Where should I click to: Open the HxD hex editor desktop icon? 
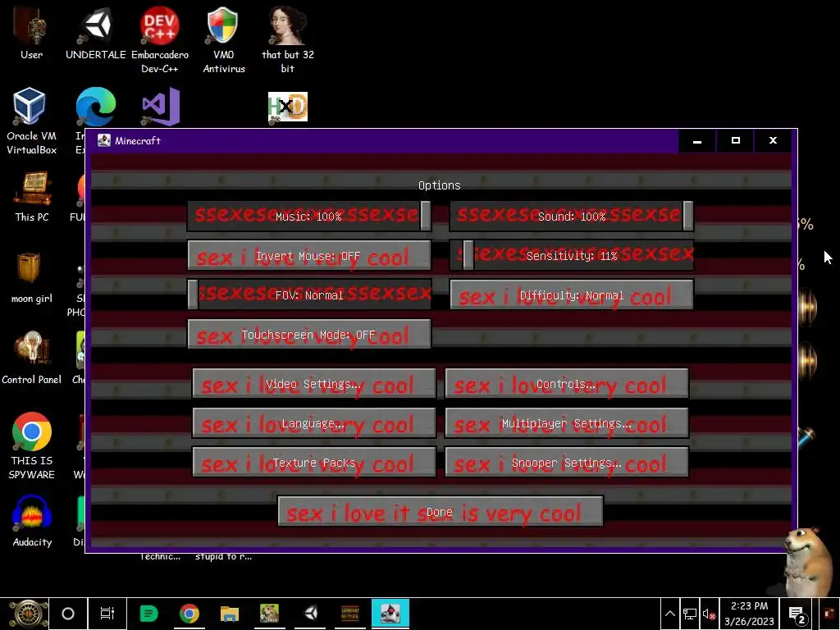(x=288, y=107)
